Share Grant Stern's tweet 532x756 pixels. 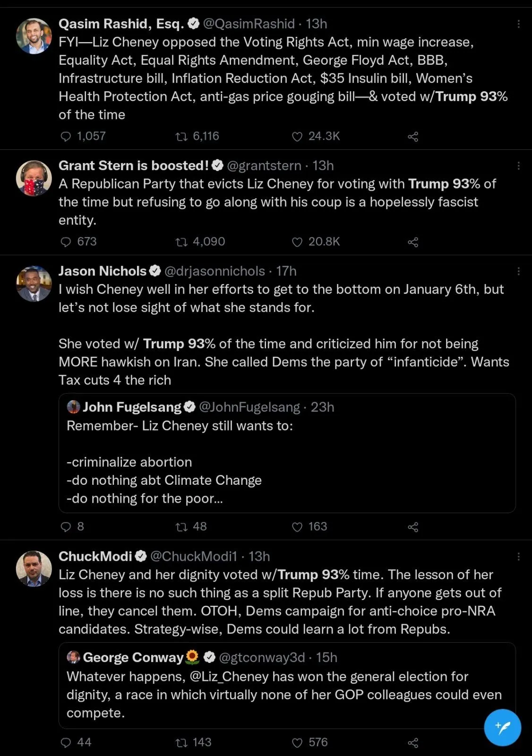click(413, 242)
